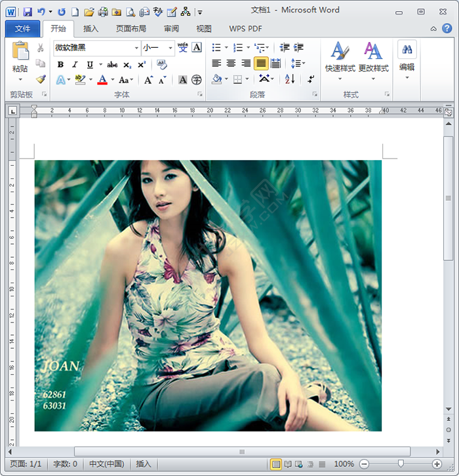The image size is (459, 476).
Task: Open Word Help question mark icon
Action: point(447,29)
